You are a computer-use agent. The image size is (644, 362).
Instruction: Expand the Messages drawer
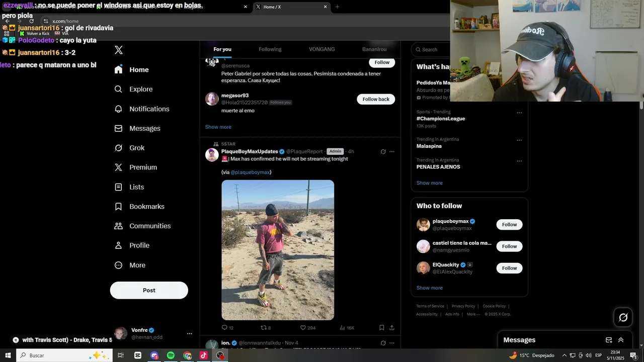[x=621, y=340]
